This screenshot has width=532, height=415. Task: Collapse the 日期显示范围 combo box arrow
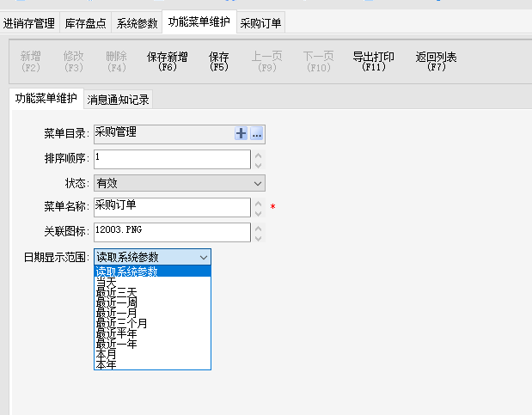click(x=203, y=257)
